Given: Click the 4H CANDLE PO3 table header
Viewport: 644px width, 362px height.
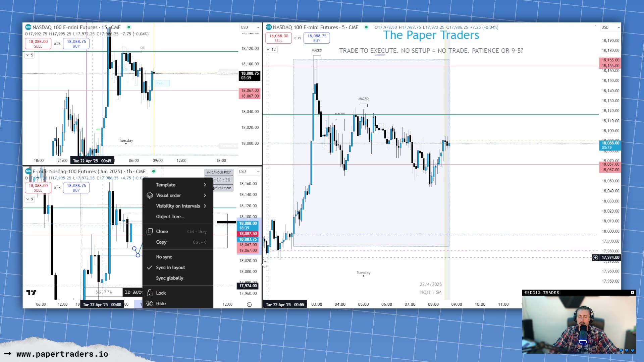Looking at the screenshot, I should [x=219, y=172].
